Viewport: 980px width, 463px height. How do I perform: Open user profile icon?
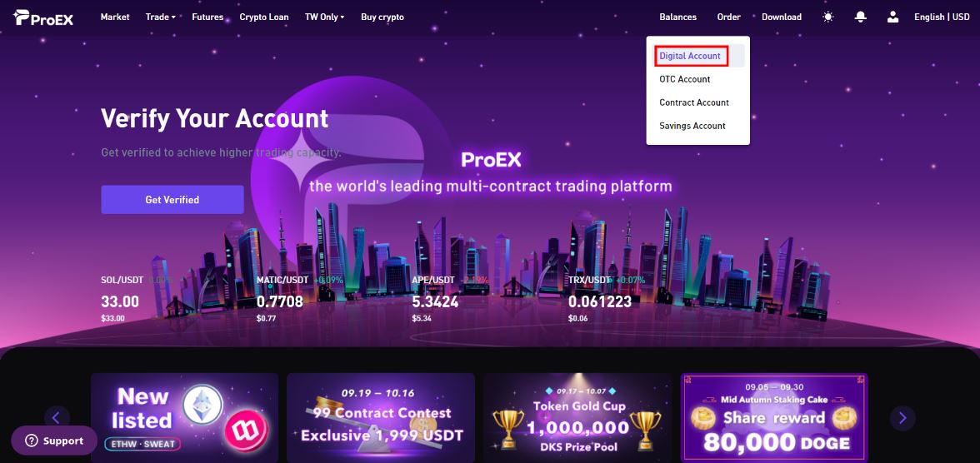[893, 17]
